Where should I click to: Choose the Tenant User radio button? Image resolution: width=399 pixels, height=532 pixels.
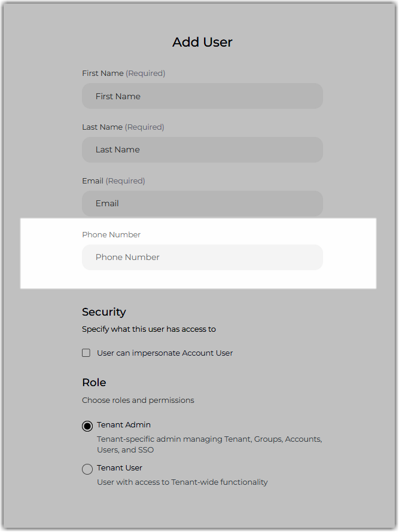87,469
